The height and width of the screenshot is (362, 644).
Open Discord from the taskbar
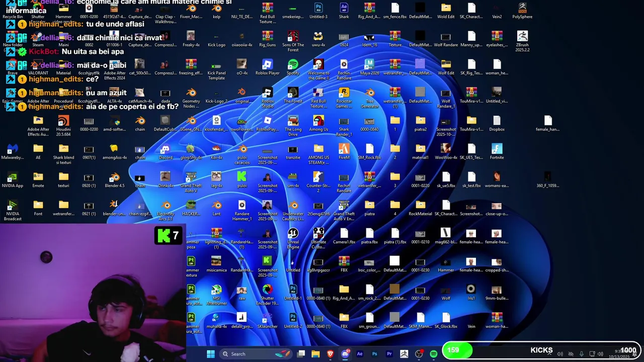pos(345,354)
